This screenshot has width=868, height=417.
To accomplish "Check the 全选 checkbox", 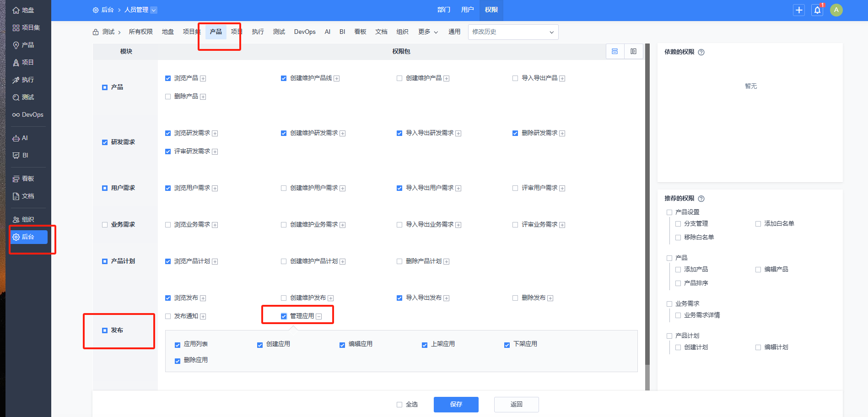I will tap(399, 405).
